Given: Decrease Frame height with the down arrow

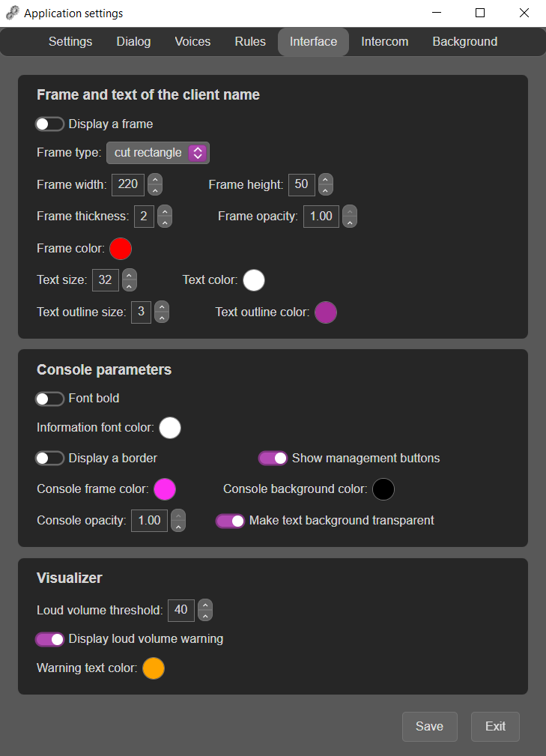Looking at the screenshot, I should 325,190.
